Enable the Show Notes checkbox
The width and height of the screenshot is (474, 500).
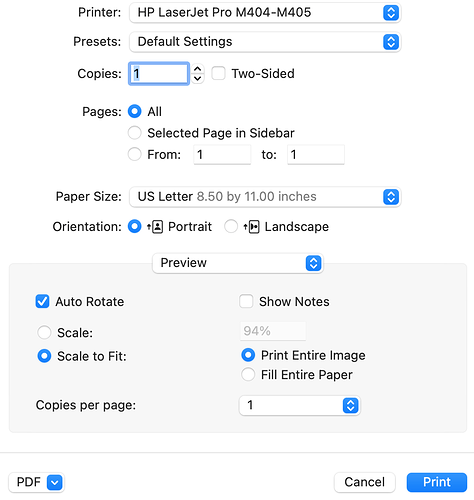tap(246, 301)
